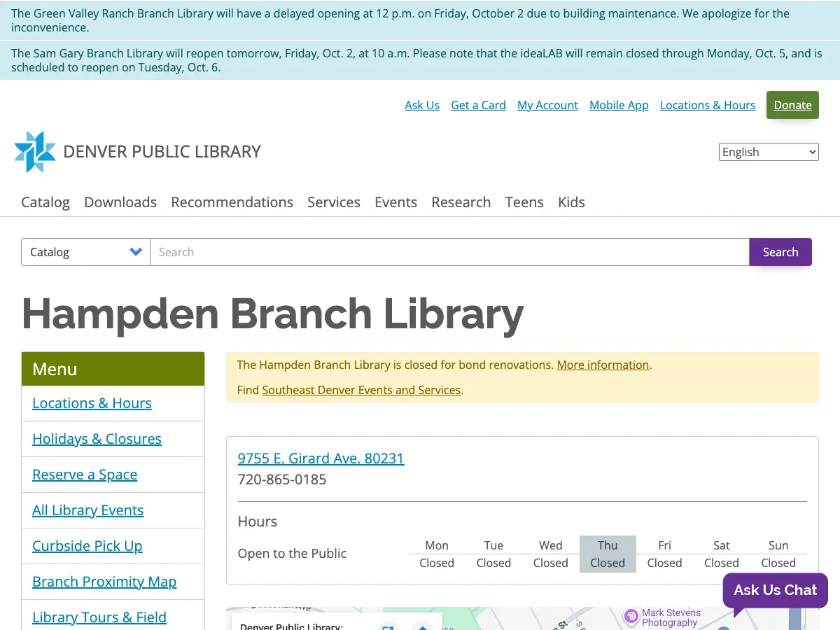Open Library Tours & Field link

[99, 617]
